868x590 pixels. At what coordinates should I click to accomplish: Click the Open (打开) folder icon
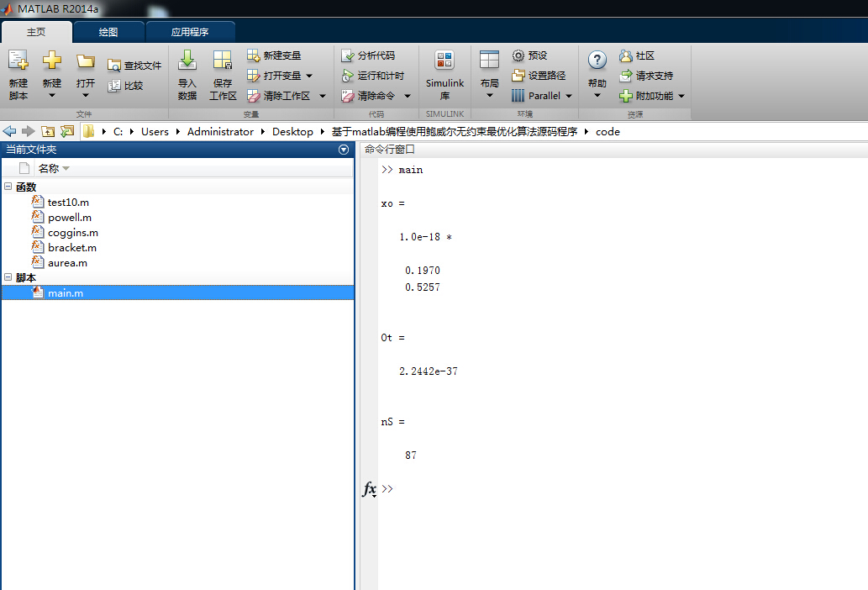coord(86,61)
